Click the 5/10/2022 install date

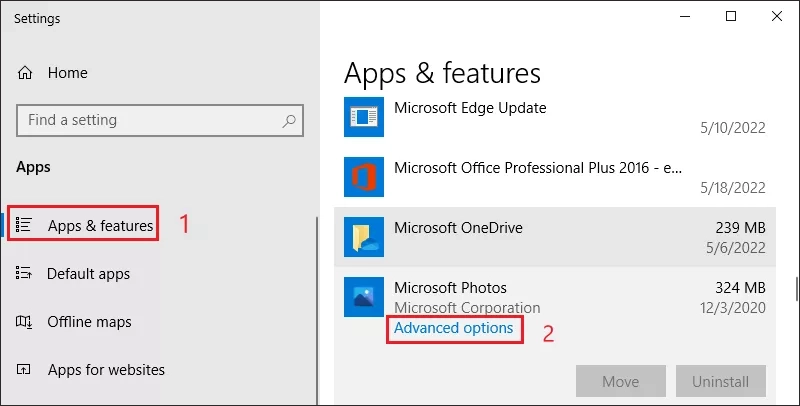tap(733, 128)
